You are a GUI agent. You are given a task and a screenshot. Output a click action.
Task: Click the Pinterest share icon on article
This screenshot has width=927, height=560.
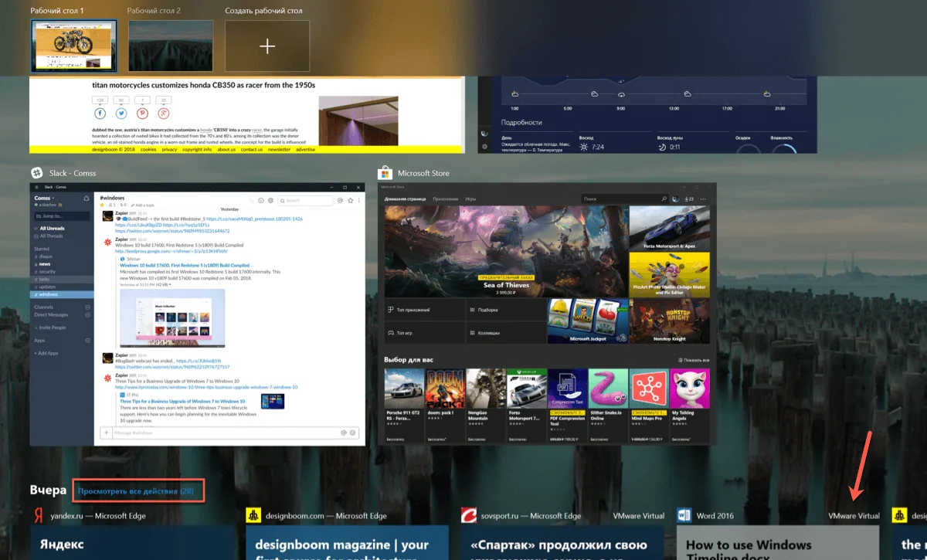pos(143,114)
